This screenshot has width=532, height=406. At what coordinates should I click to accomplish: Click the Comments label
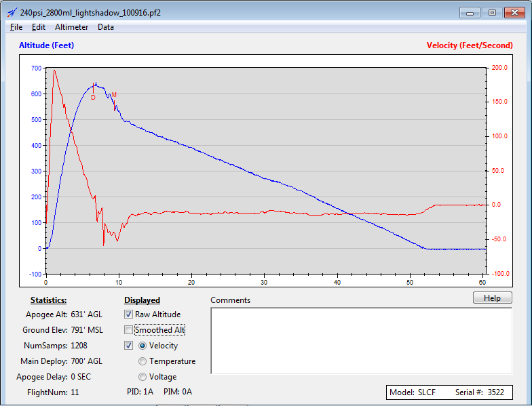click(x=231, y=300)
